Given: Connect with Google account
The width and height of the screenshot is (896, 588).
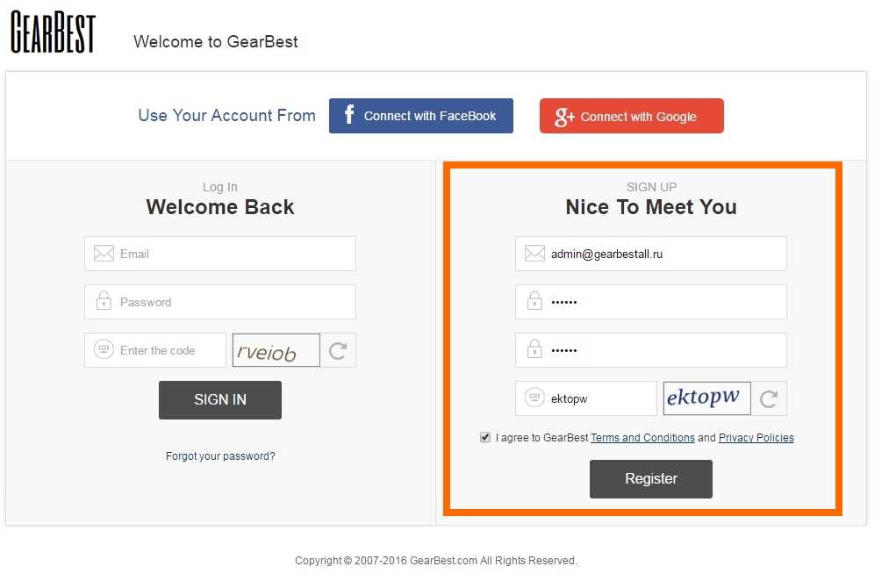Looking at the screenshot, I should [x=632, y=116].
